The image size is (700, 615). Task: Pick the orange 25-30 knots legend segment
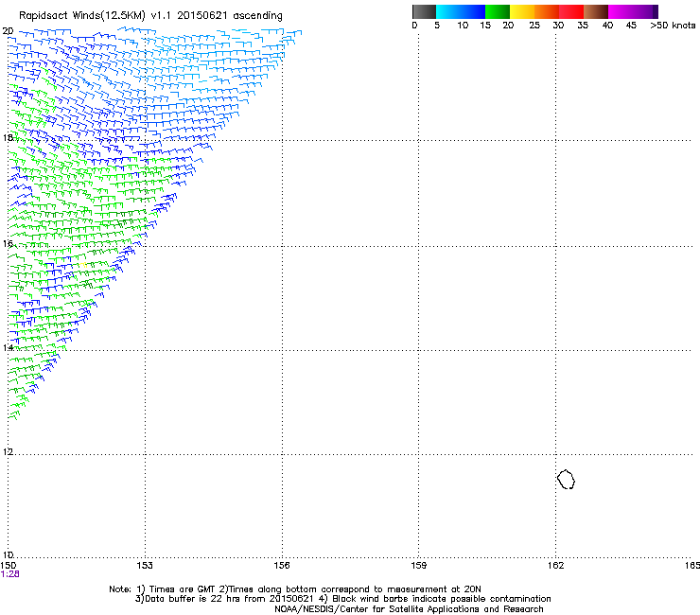[547, 11]
